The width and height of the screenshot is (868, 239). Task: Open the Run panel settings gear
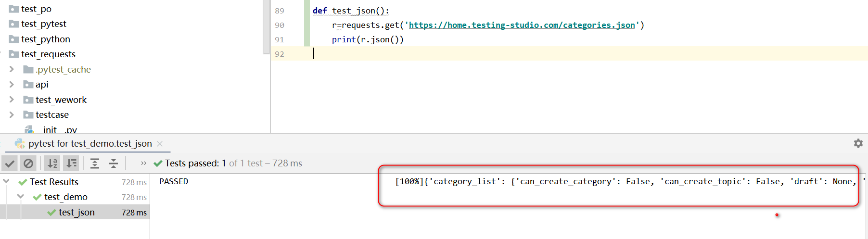pos(858,143)
